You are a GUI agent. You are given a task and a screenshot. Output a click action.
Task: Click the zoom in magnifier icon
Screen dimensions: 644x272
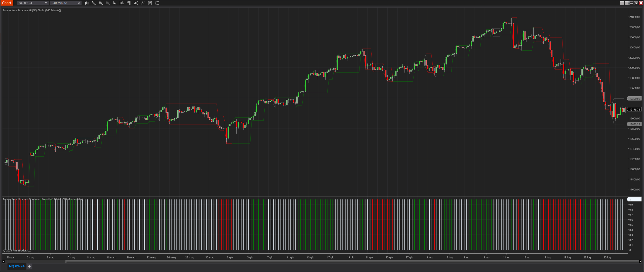pyautogui.click(x=101, y=3)
